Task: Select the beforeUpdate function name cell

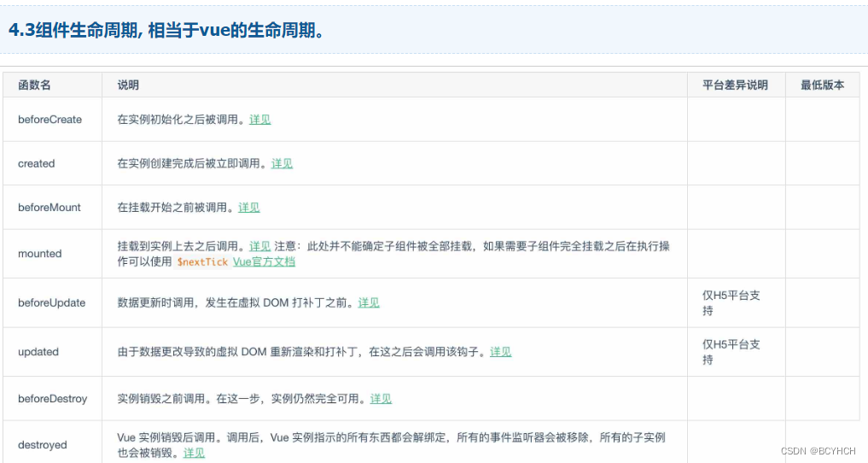Action: point(52,302)
